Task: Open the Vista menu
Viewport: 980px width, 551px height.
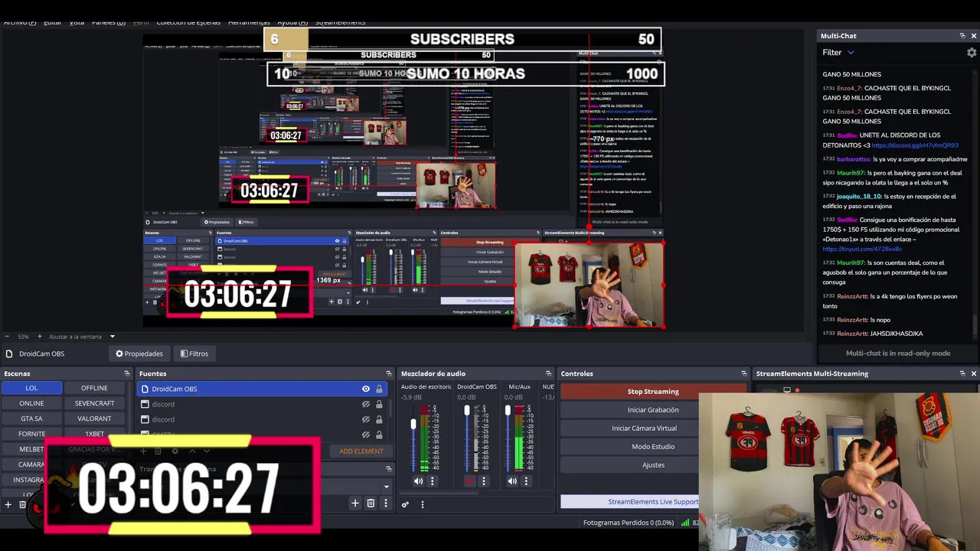Action: (x=77, y=22)
